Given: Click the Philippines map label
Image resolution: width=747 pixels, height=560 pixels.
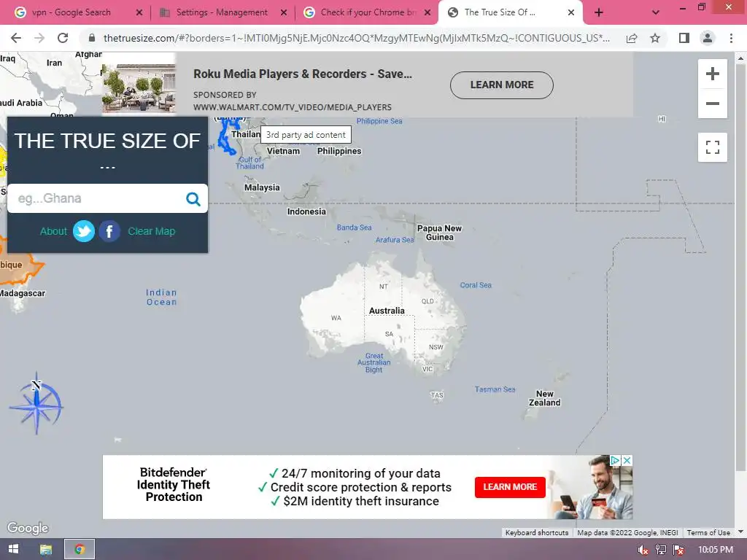Looking at the screenshot, I should coord(339,151).
